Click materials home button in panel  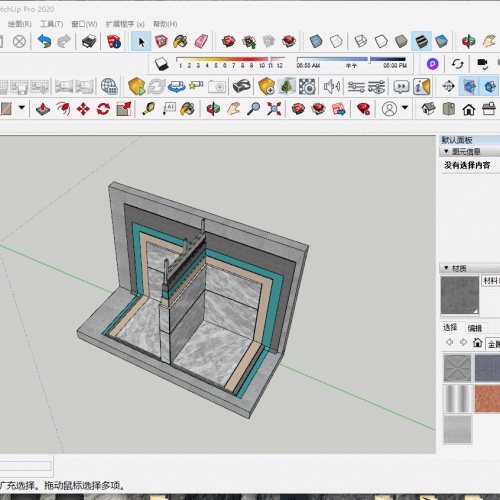click(477, 342)
